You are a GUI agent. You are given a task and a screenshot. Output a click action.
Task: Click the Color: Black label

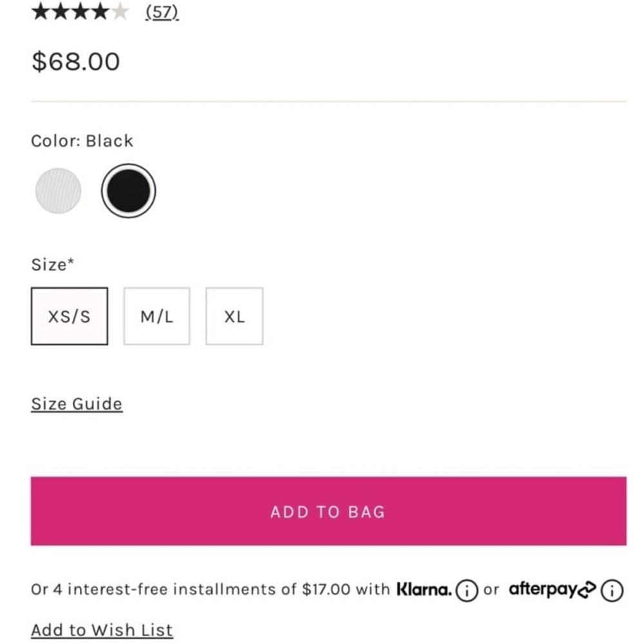[82, 141]
